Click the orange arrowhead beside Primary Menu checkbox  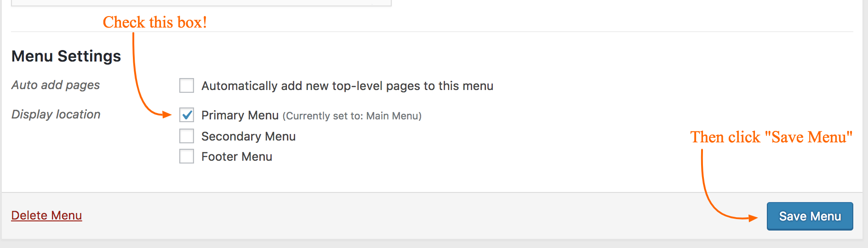tap(166, 114)
